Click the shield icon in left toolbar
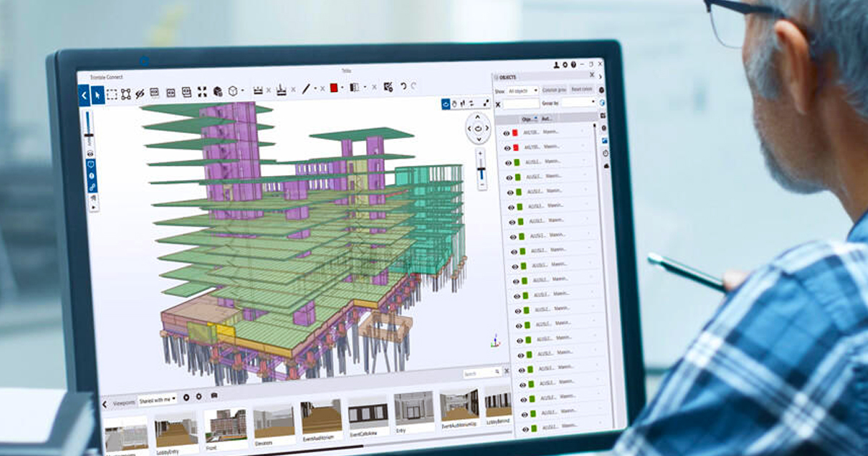Image resolution: width=868 pixels, height=456 pixels. (91, 164)
